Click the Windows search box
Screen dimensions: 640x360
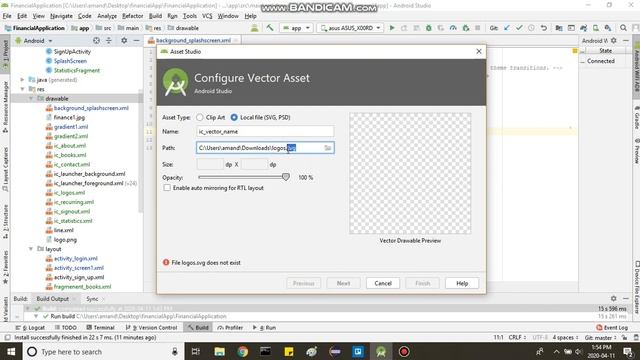(102, 351)
